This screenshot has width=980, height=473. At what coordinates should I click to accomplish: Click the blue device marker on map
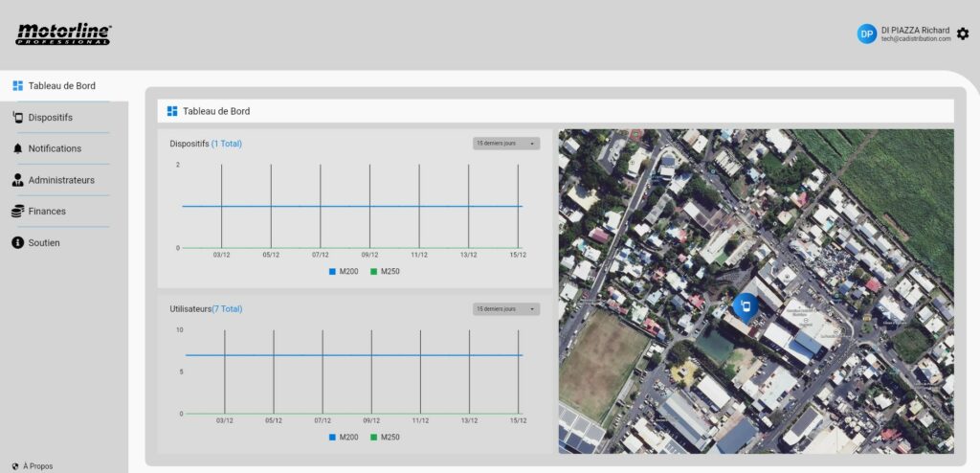coord(745,306)
